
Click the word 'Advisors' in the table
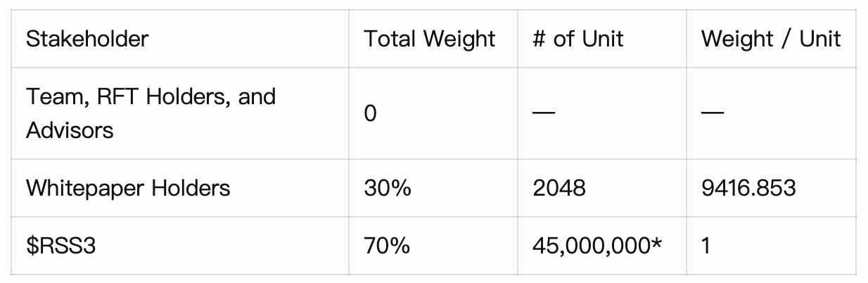70,130
